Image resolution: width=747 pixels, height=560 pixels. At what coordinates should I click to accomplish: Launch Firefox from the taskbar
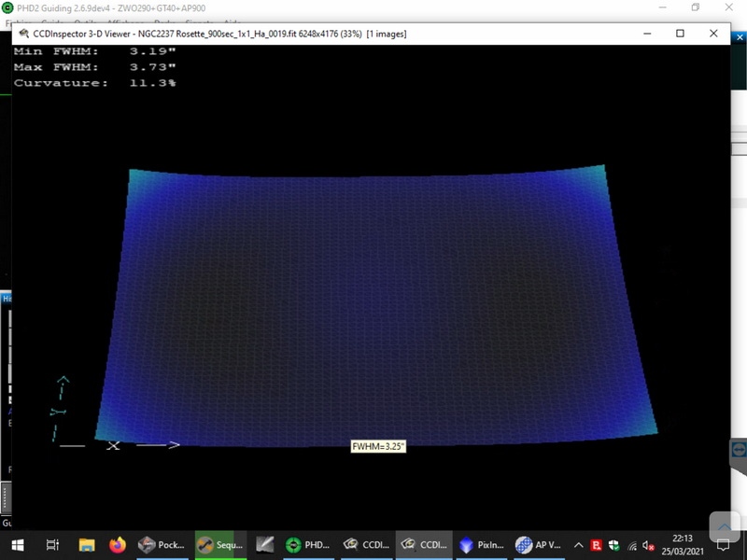point(118,544)
